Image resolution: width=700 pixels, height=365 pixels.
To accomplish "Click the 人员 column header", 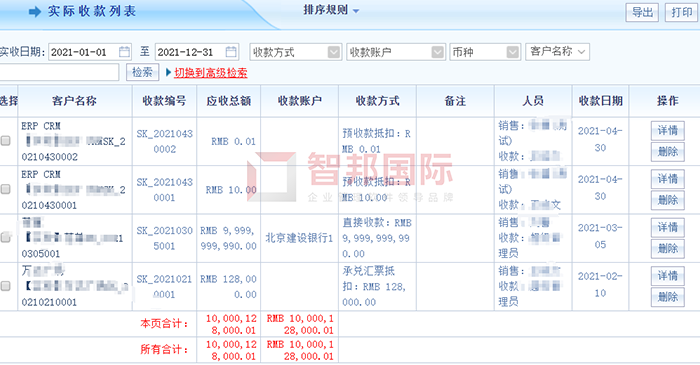I will [533, 101].
